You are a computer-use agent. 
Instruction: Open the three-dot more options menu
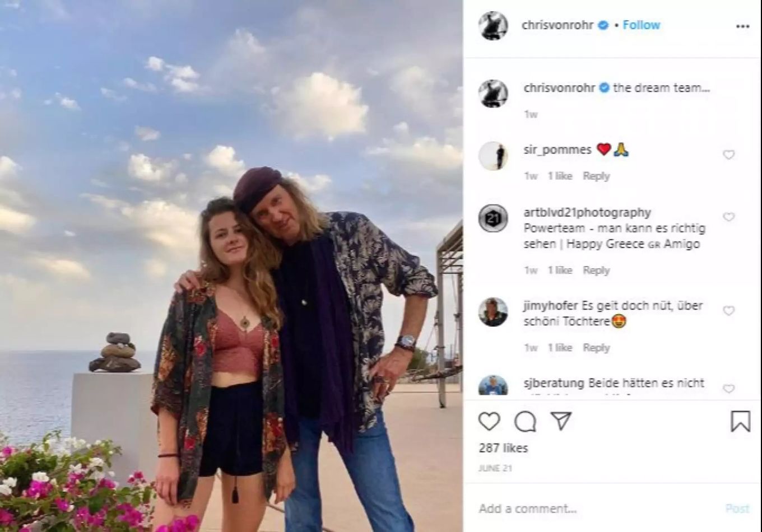[x=742, y=26]
